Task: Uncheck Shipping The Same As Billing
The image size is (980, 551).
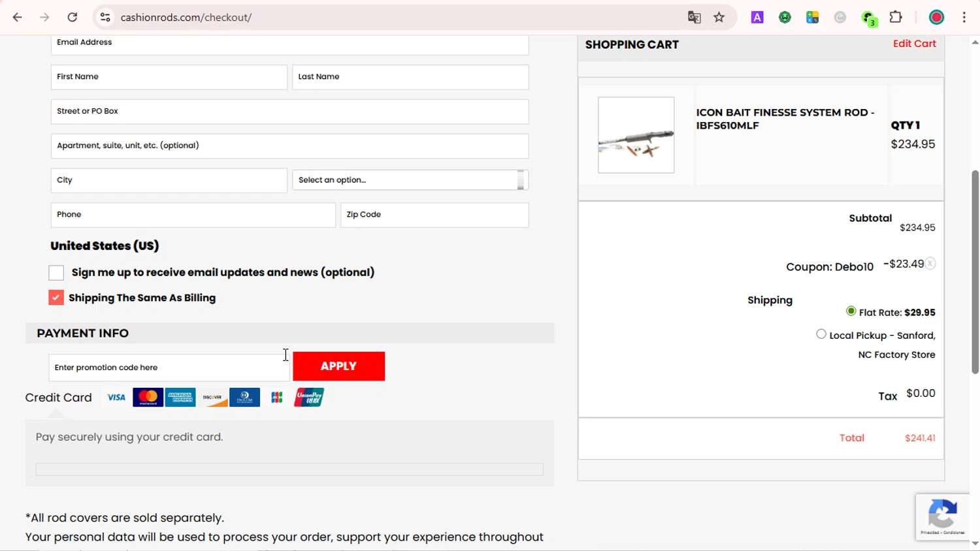Action: click(56, 298)
